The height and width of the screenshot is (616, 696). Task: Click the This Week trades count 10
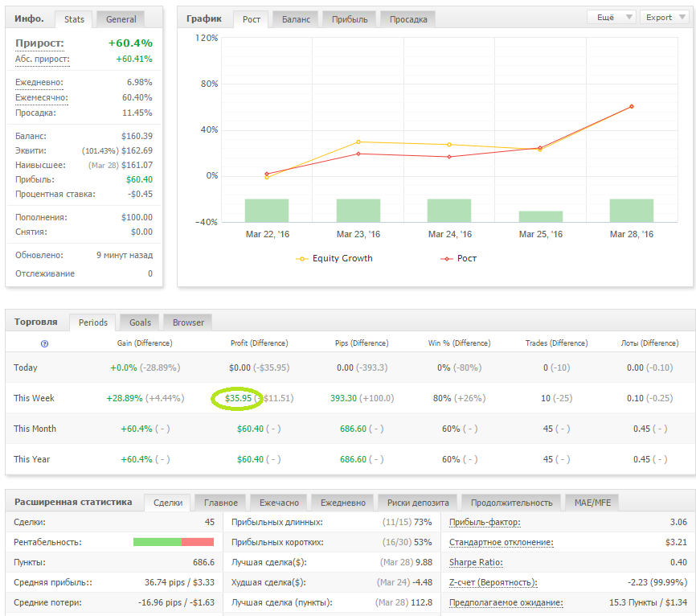tap(546, 398)
